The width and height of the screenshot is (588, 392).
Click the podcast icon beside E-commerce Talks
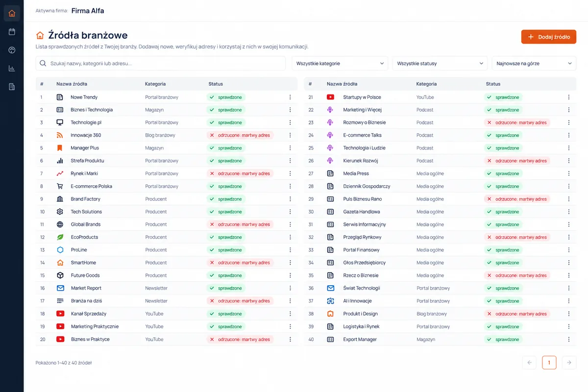click(x=330, y=135)
